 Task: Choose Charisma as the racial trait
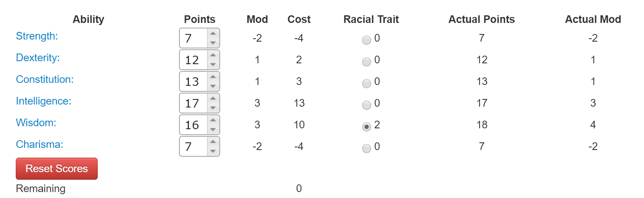tap(366, 148)
